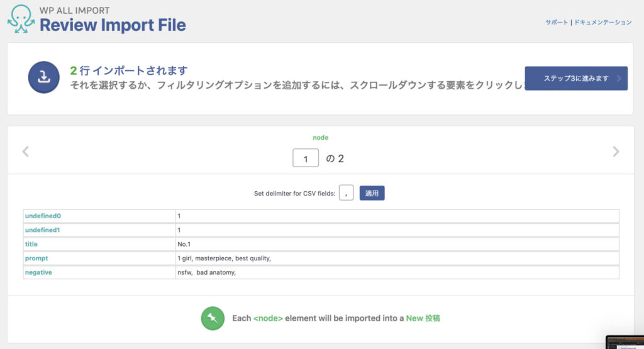Click the CSV delimiter input field
This screenshot has width=644, height=349.
[x=346, y=193]
